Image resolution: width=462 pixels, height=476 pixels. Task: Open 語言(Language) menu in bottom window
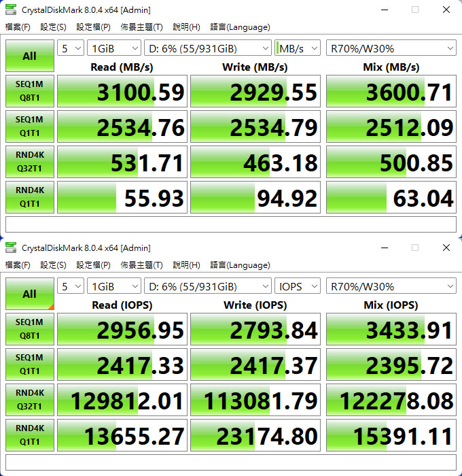click(240, 265)
